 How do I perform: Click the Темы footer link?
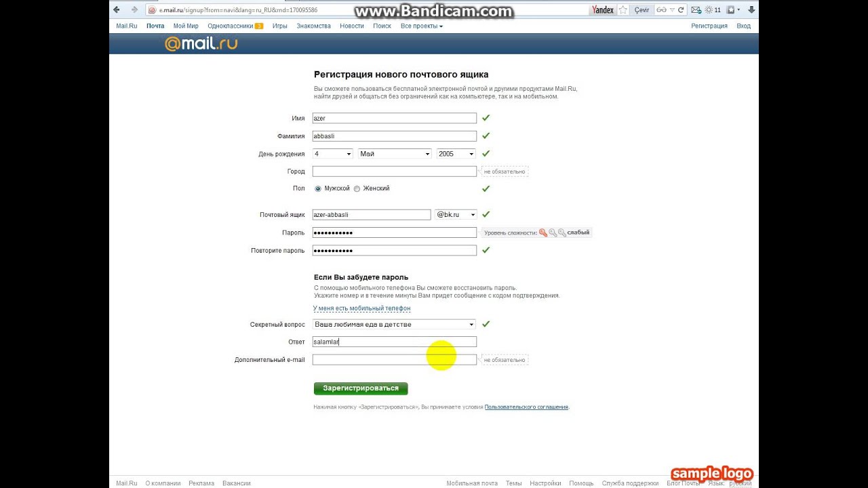(x=513, y=483)
